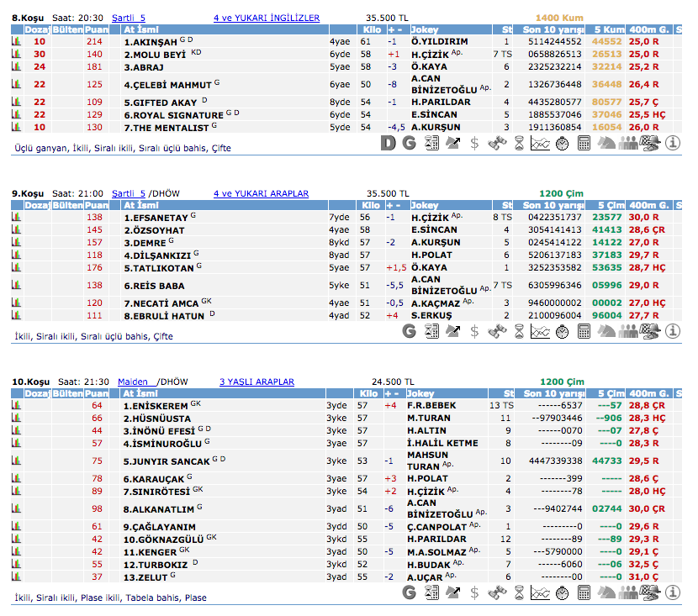Image resolution: width=698 pixels, height=616 pixels.
Task: Click the D icon in race 8 toolbar
Action: [388, 144]
